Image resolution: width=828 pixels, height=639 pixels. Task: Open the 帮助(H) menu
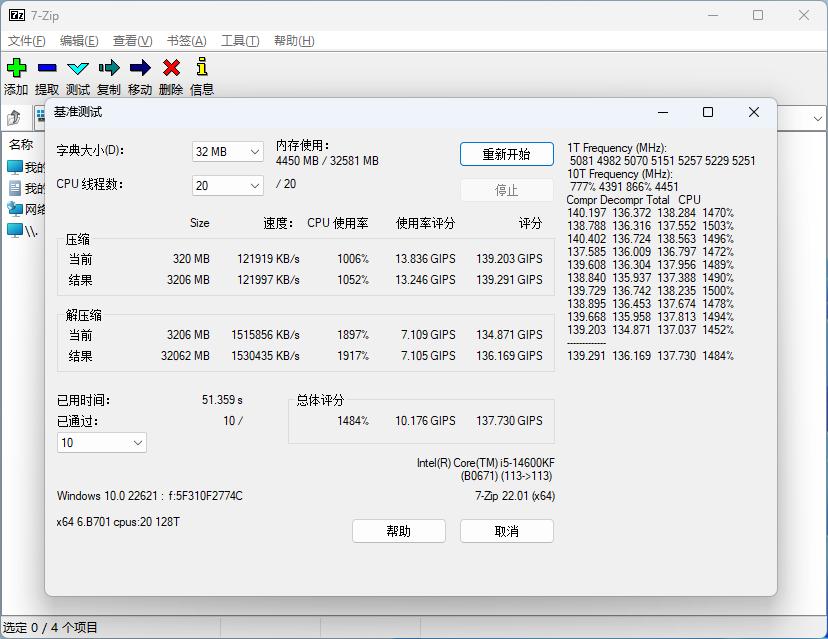click(294, 41)
